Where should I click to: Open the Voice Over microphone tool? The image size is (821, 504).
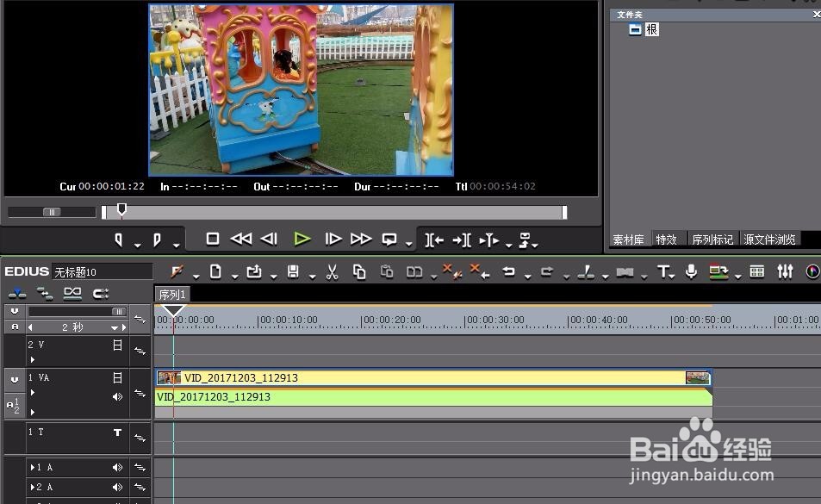click(x=691, y=271)
